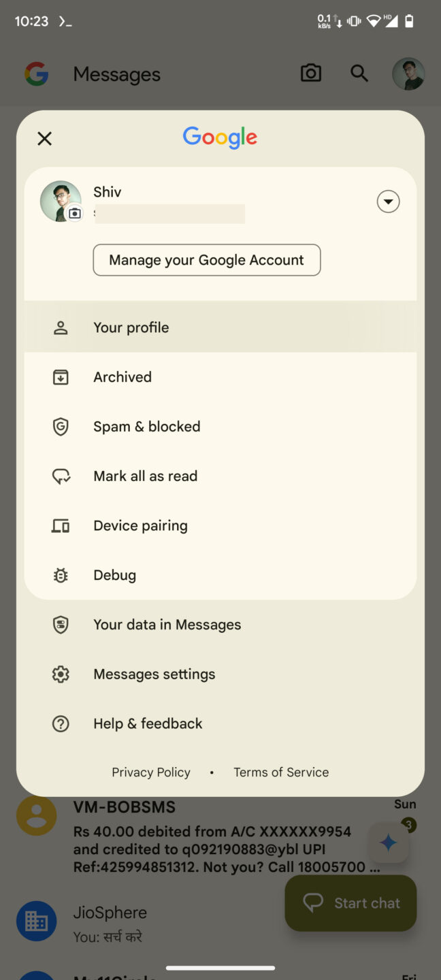Tap Manage your Google Account
The image size is (441, 980).
click(x=206, y=260)
